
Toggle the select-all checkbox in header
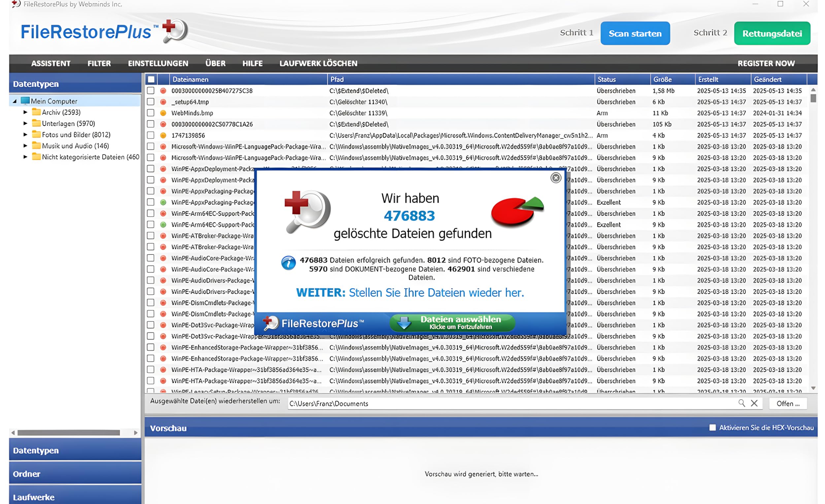tap(151, 79)
